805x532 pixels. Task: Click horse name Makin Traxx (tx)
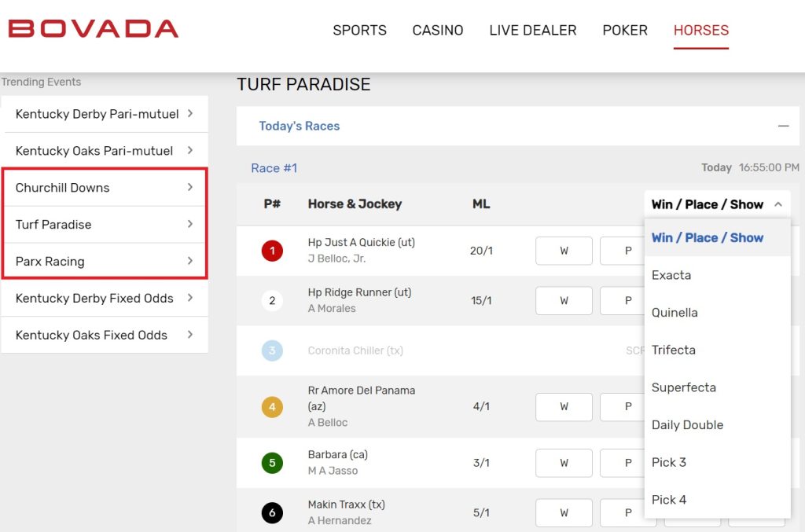(347, 504)
